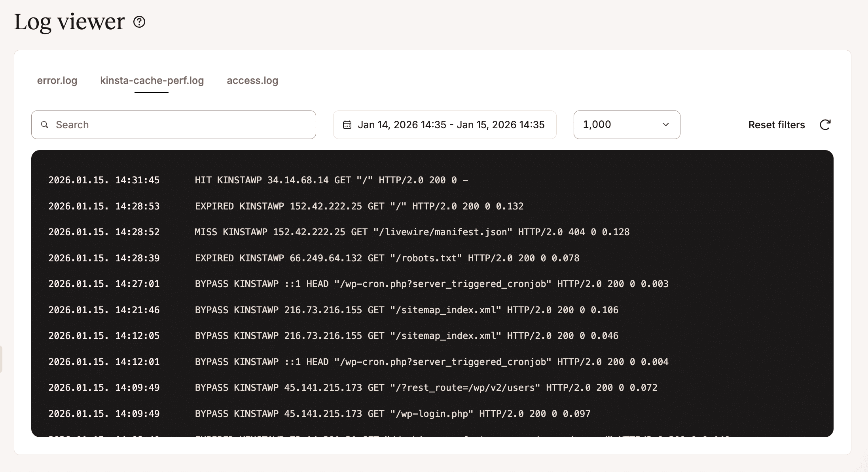
Task: Switch to the error.log tab
Action: point(57,80)
